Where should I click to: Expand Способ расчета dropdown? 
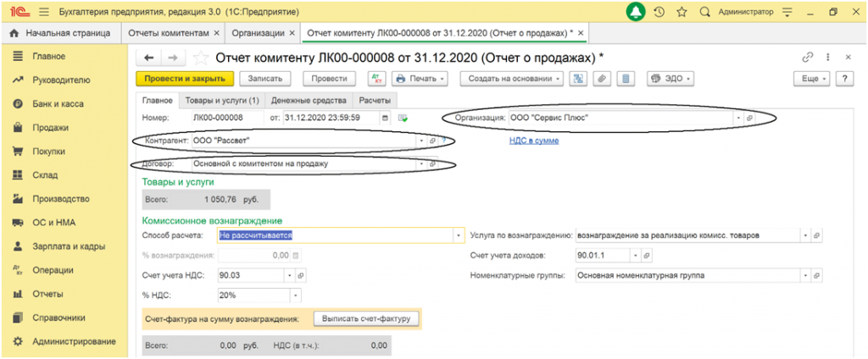[x=459, y=235]
